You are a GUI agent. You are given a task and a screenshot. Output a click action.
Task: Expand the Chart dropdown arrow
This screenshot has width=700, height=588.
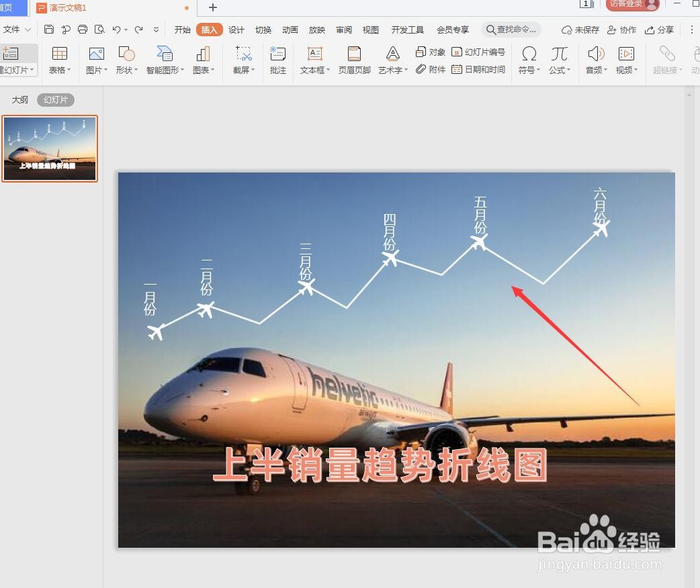[x=212, y=70]
